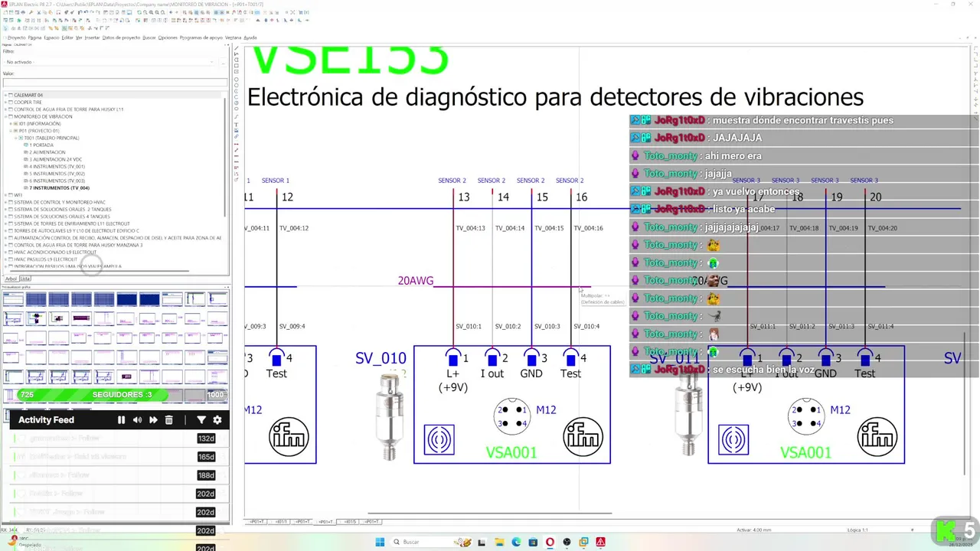
Task: Pause the Activity Feed
Action: coord(121,420)
